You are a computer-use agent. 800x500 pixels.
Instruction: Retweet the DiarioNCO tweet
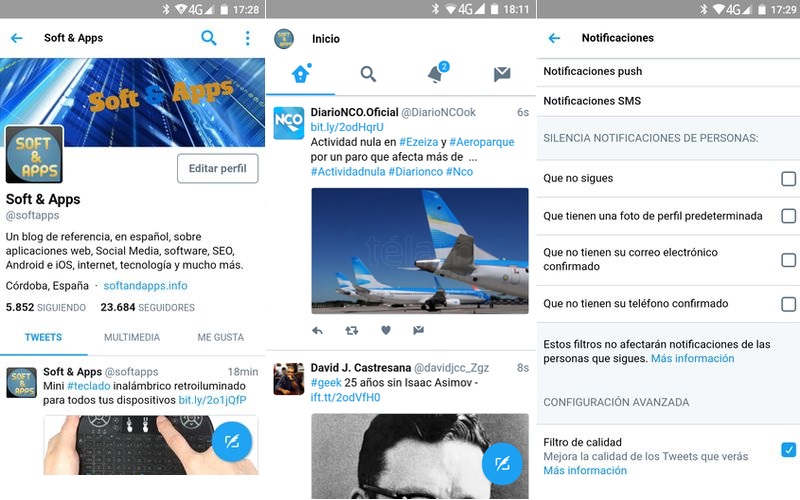coord(352,331)
